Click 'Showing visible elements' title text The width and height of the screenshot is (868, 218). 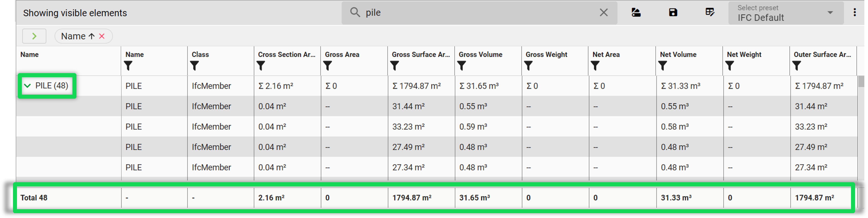[75, 13]
